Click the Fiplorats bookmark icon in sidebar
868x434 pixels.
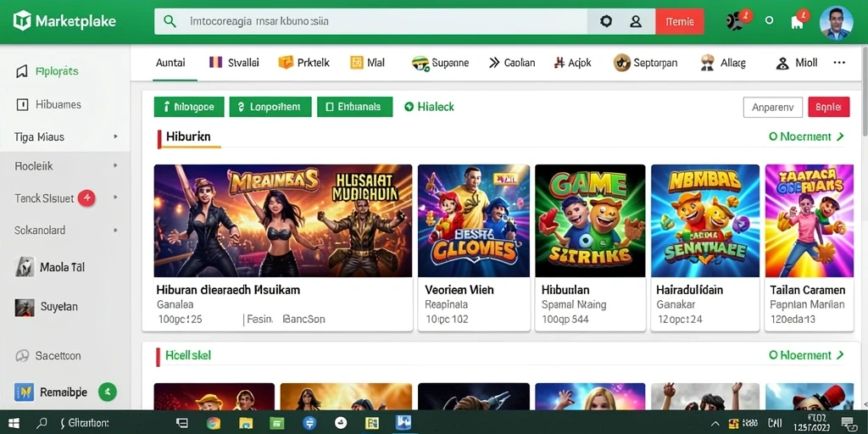(22, 71)
